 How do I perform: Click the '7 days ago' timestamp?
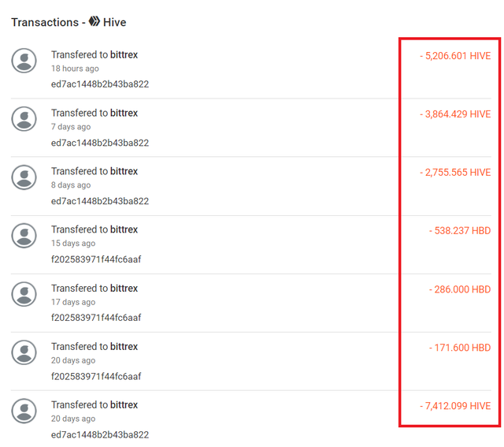(71, 127)
